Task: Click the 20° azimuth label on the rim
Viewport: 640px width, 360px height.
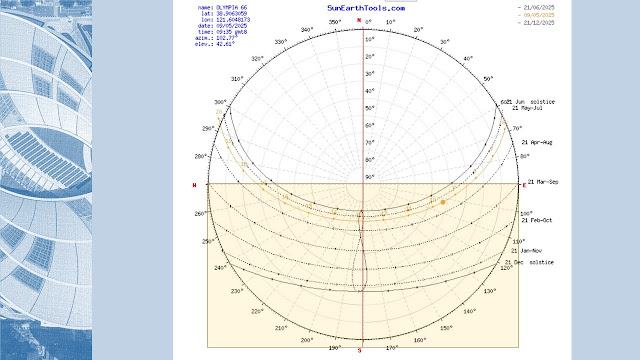Action: [418, 30]
